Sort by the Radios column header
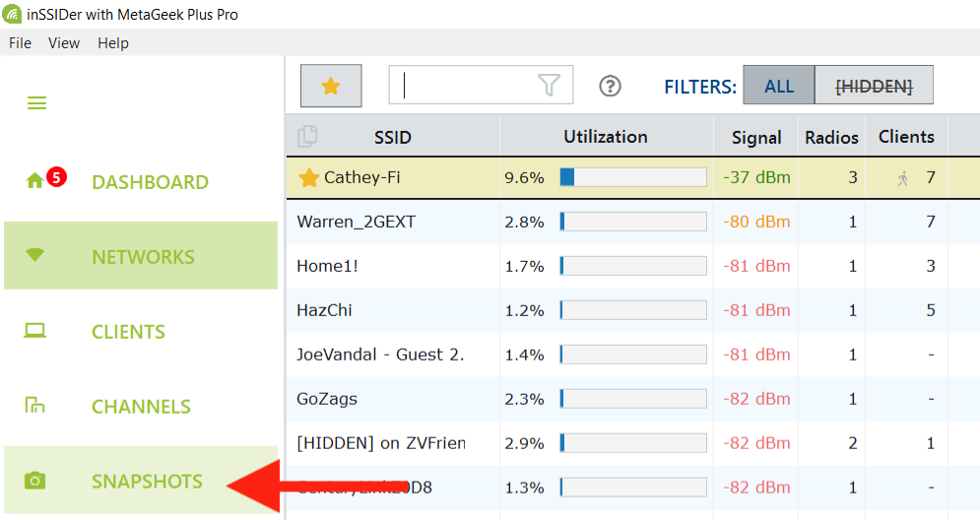The height and width of the screenshot is (520, 980). [x=831, y=138]
